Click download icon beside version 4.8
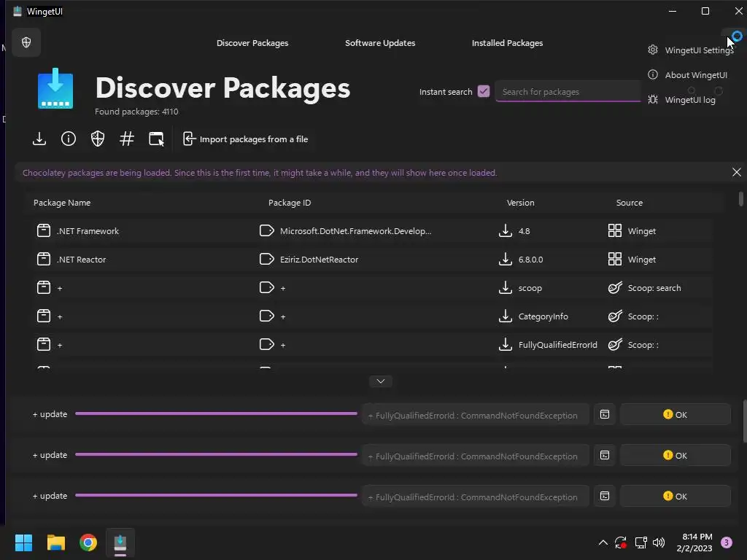Viewport: 747px width, 560px height. 505,230
